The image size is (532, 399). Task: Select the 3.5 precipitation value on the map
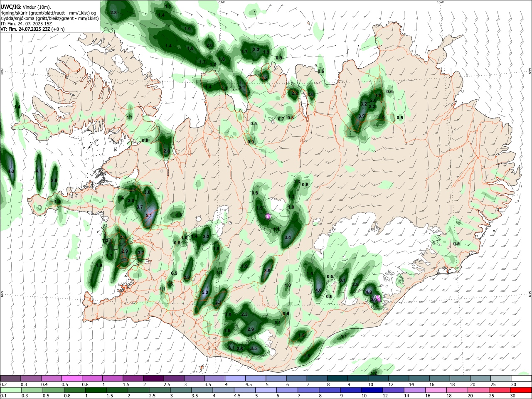pos(254,349)
